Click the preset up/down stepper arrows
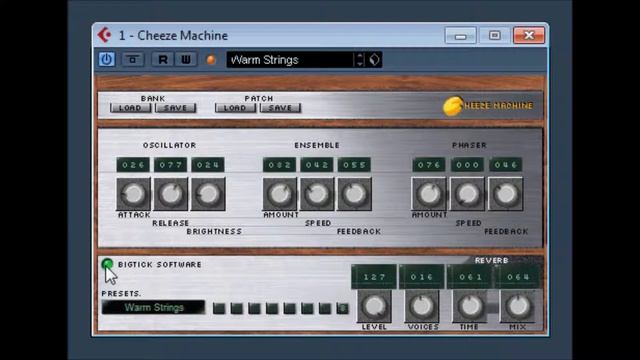 [360, 60]
